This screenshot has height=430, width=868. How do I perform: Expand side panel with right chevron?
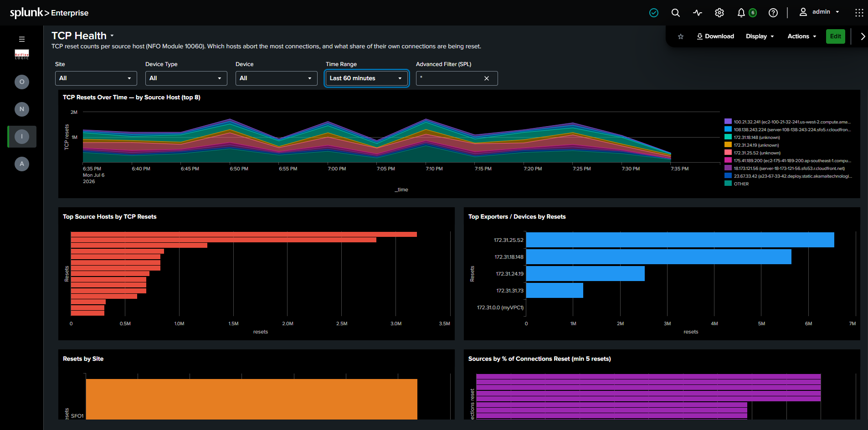[x=863, y=36]
